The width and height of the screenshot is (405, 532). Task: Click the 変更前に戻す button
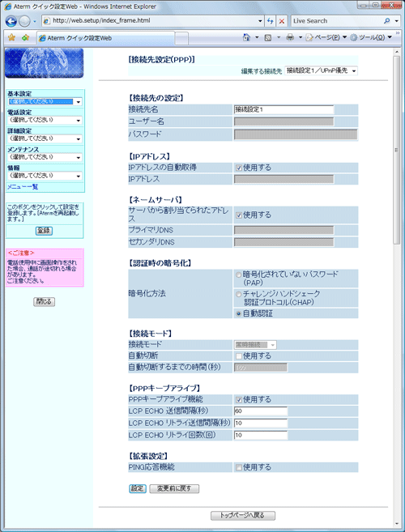[174, 488]
